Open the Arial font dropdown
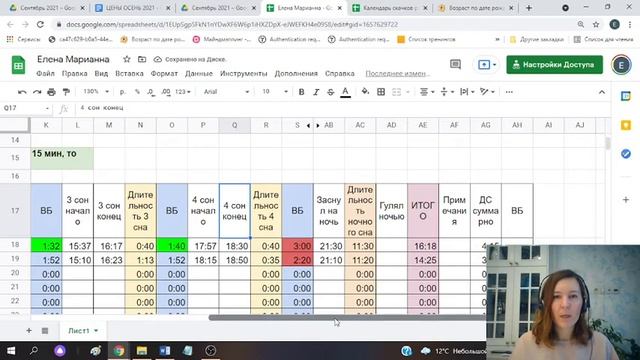640x360 pixels. pyautogui.click(x=227, y=92)
